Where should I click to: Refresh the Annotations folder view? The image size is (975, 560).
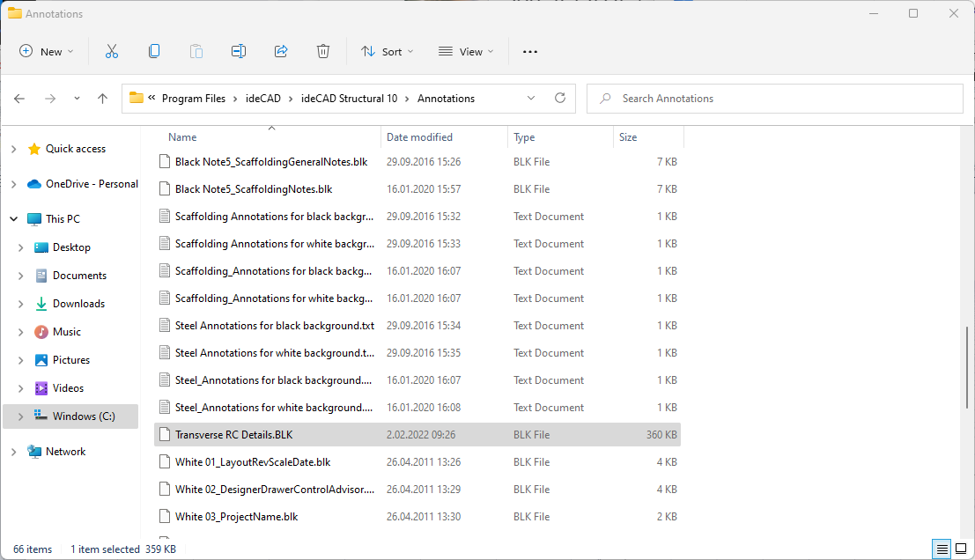pyautogui.click(x=559, y=99)
